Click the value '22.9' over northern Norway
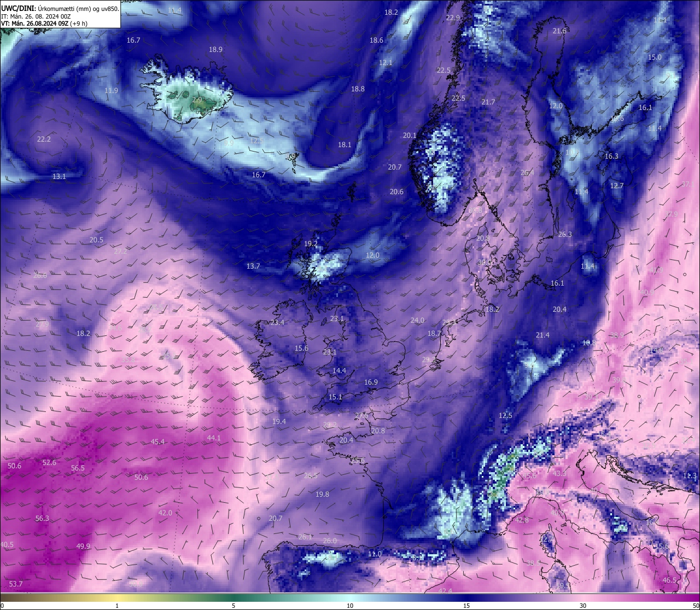 tap(453, 18)
